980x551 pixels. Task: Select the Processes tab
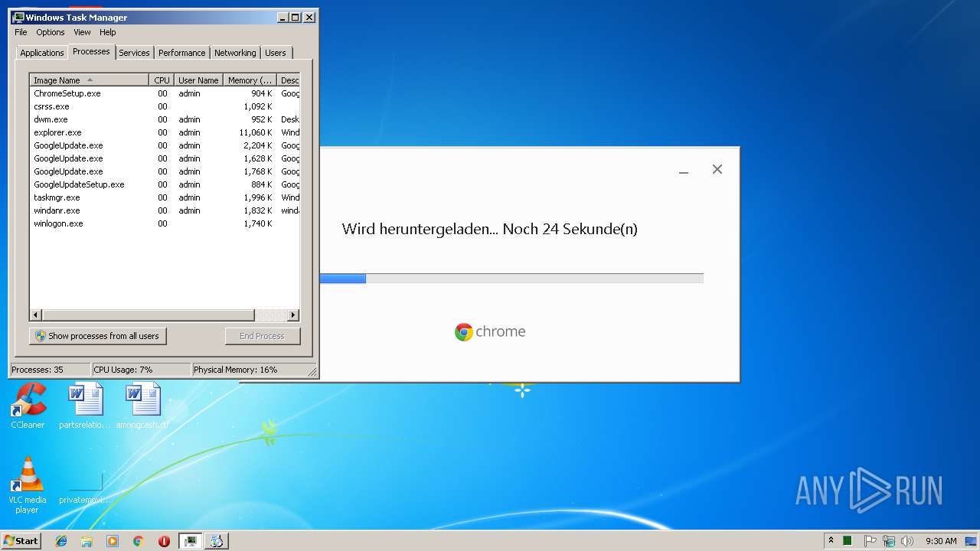pos(91,51)
